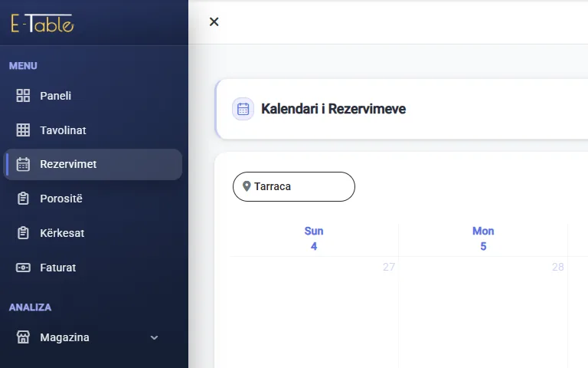Click day 28 in the calendar
The image size is (588, 368).
coord(558,267)
